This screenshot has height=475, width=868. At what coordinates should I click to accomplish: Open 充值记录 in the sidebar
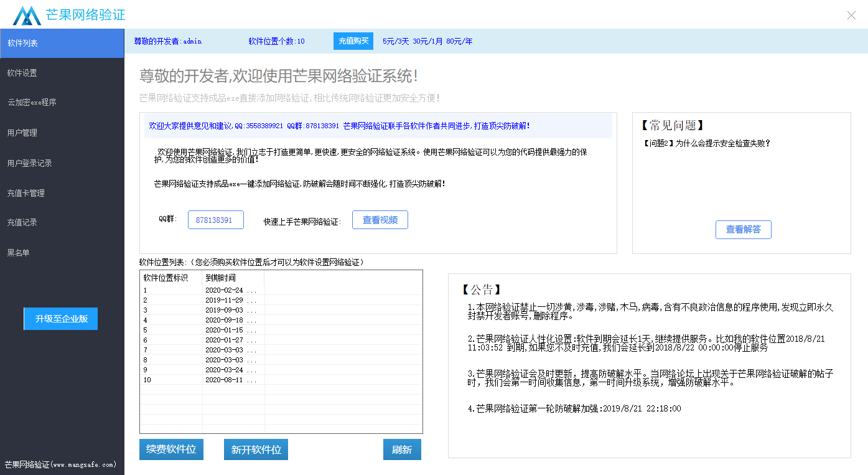(62, 222)
